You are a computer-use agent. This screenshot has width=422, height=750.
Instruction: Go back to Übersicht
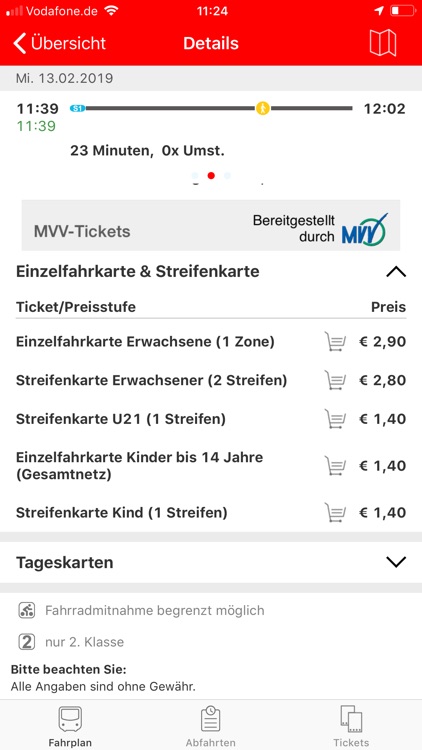tap(59, 43)
